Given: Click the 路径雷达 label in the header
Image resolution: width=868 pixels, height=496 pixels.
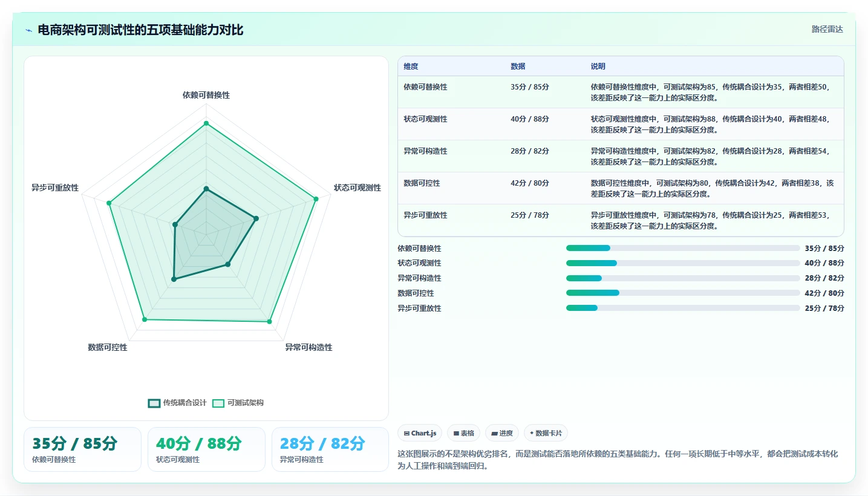Looking at the screenshot, I should [x=827, y=29].
